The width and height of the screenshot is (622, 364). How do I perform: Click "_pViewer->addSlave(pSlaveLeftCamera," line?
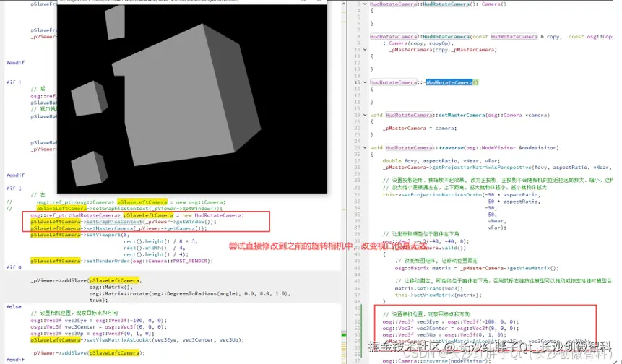(x=87, y=280)
